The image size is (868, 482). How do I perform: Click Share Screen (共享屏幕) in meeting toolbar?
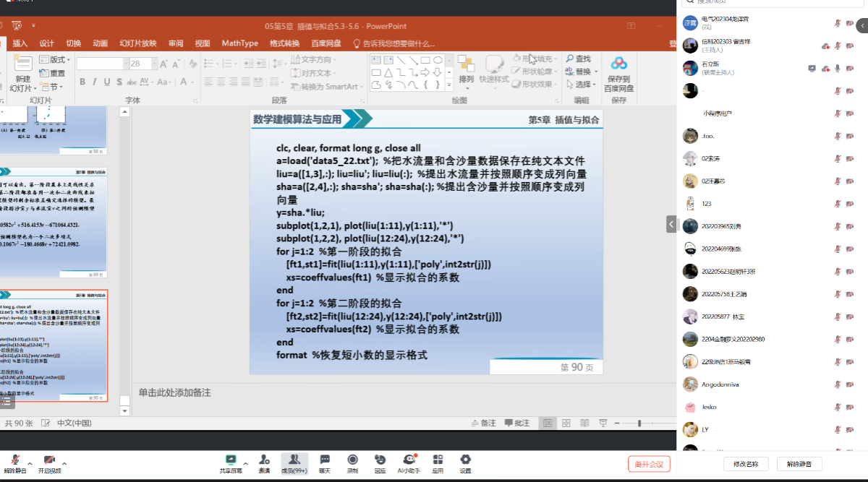click(x=231, y=463)
